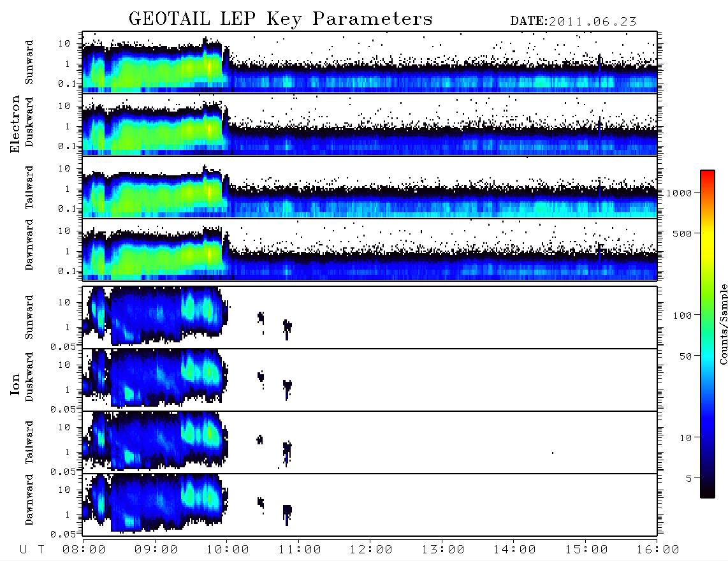
Task: Select the Ion "Duskward" axis label
Action: (29, 377)
